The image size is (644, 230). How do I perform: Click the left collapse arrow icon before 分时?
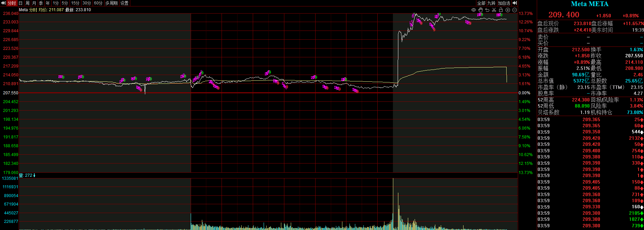pyautogui.click(x=3, y=3)
